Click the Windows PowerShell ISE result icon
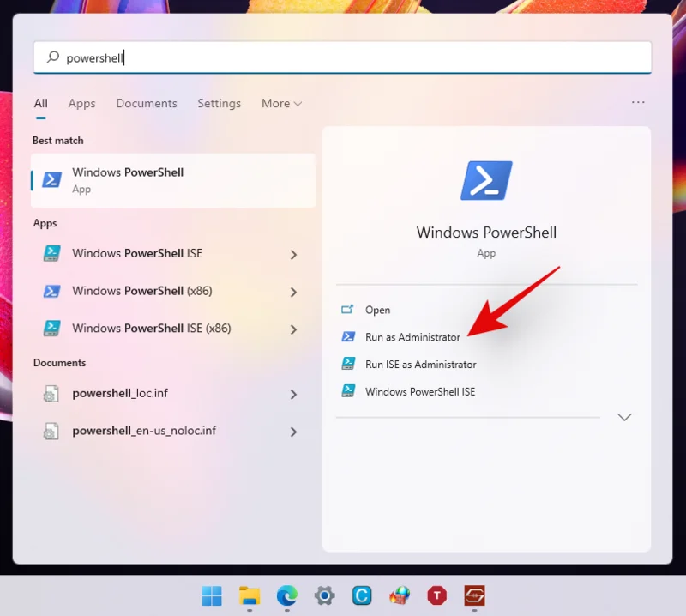Screen dimensions: 686x616 51,253
